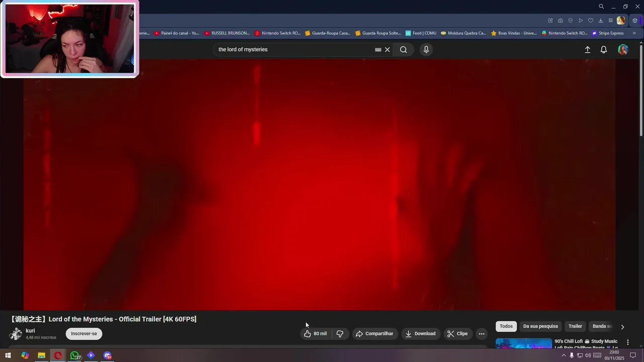
Task: Select the Todos filter chip
Action: click(x=506, y=326)
